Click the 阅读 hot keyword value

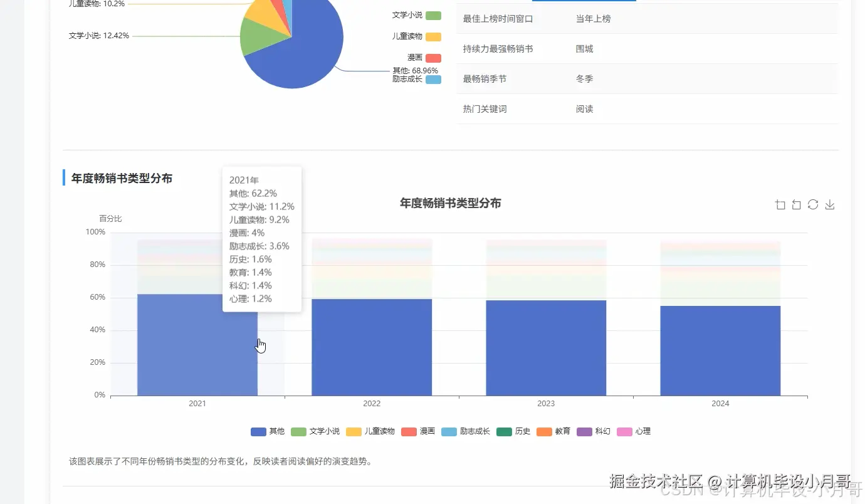pyautogui.click(x=584, y=108)
